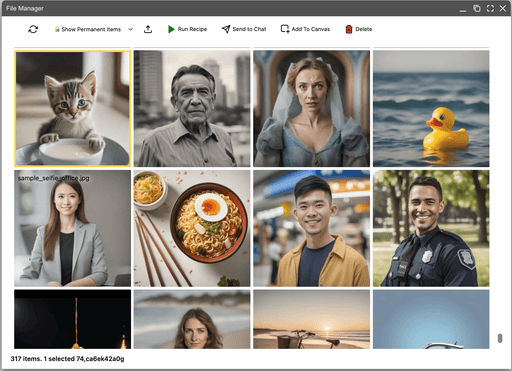Select the woman in blue veil thumbnail
The height and width of the screenshot is (371, 512).
tap(312, 109)
